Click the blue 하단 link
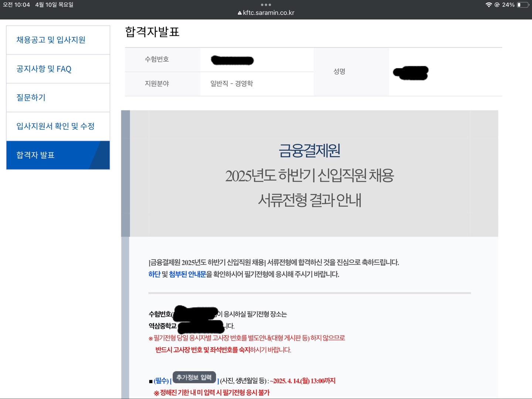The width and height of the screenshot is (532, 399). click(154, 274)
